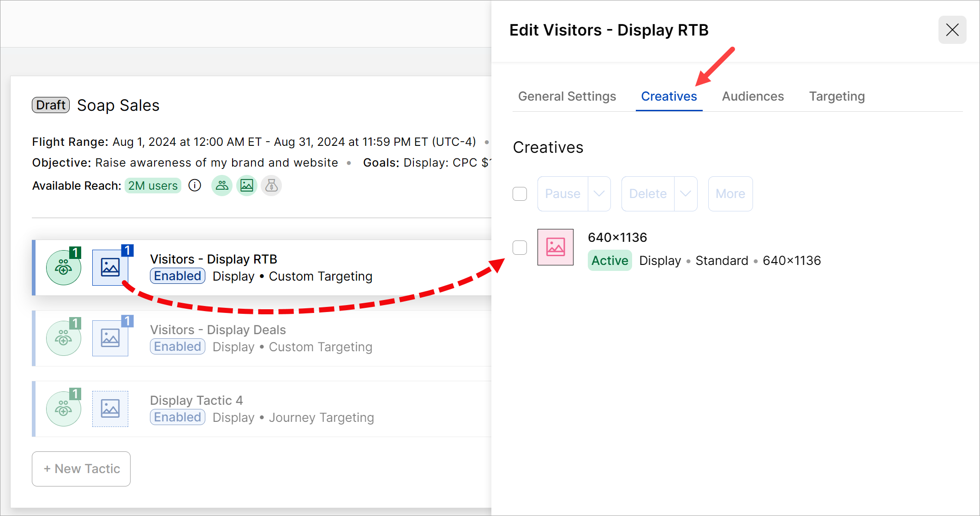The height and width of the screenshot is (516, 980).
Task: Switch to the General Settings tab
Action: click(567, 96)
